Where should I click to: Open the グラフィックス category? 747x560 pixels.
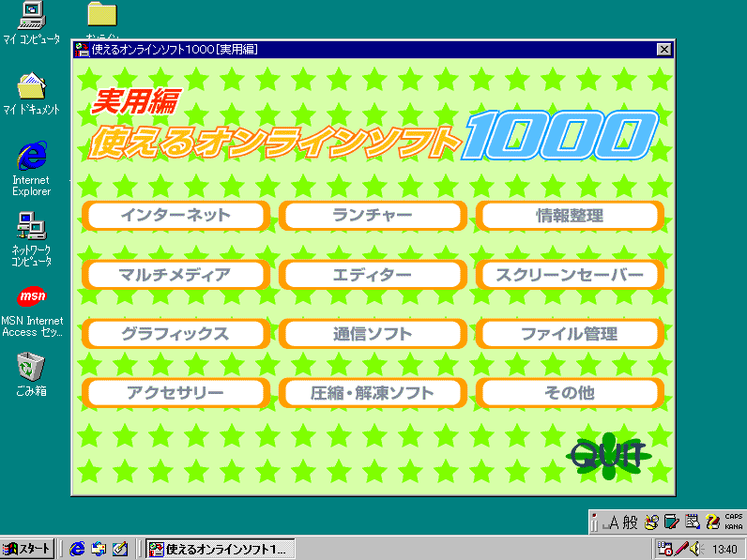[175, 334]
